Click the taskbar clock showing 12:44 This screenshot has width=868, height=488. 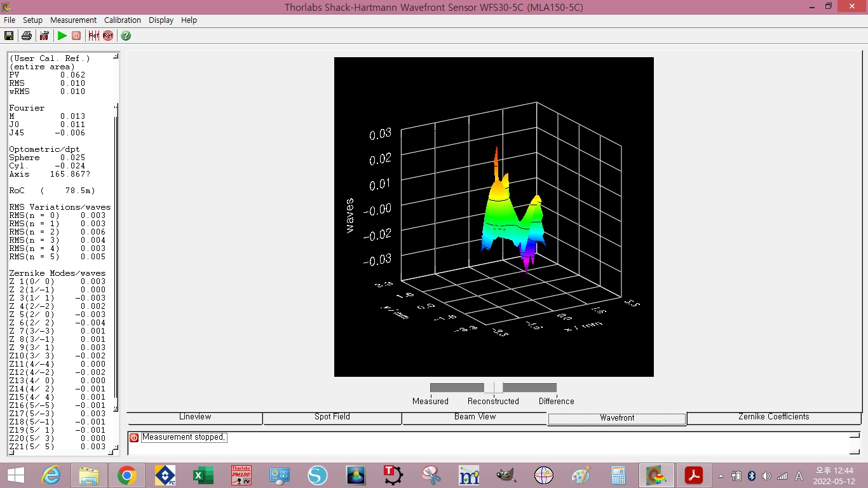[x=835, y=475]
